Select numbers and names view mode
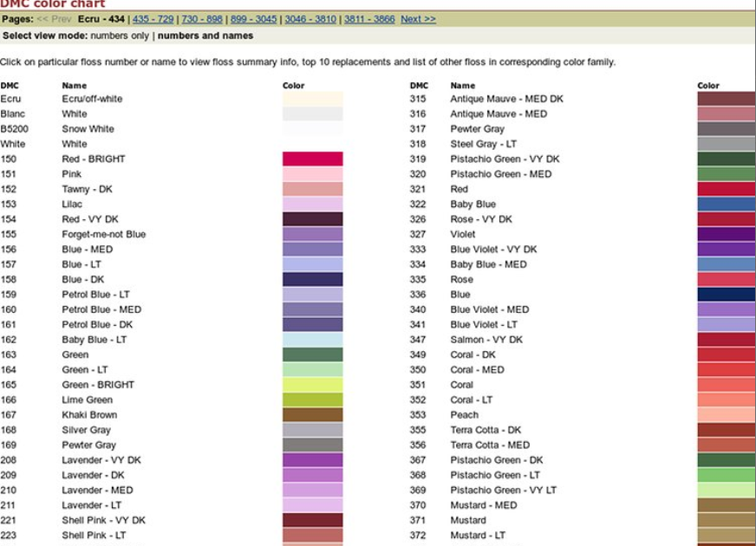 tap(205, 36)
